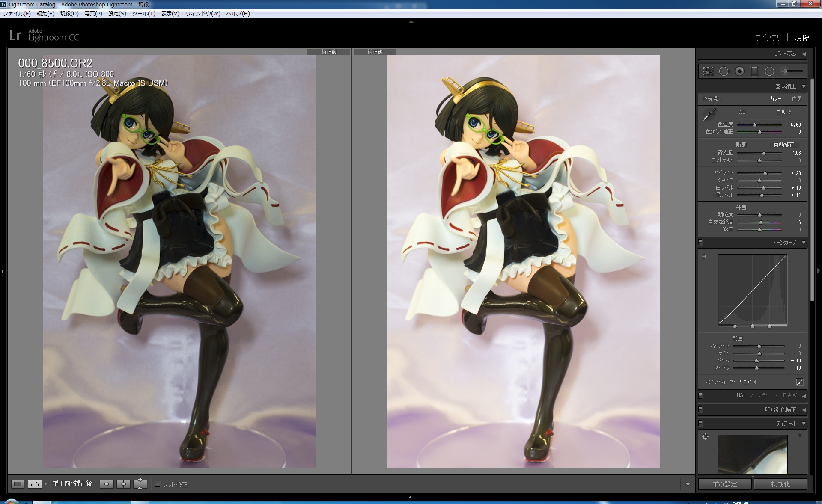The image size is (822, 504).
Task: Open the Windows Start button
Action: click(11, 501)
